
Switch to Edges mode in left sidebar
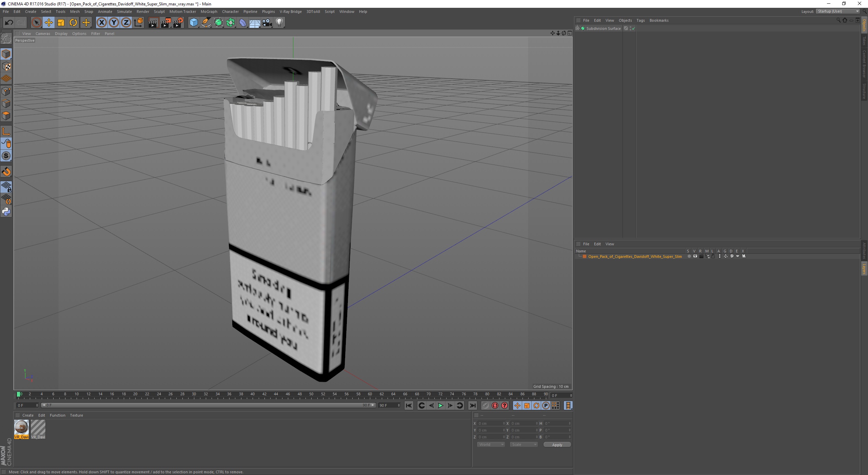click(x=6, y=103)
